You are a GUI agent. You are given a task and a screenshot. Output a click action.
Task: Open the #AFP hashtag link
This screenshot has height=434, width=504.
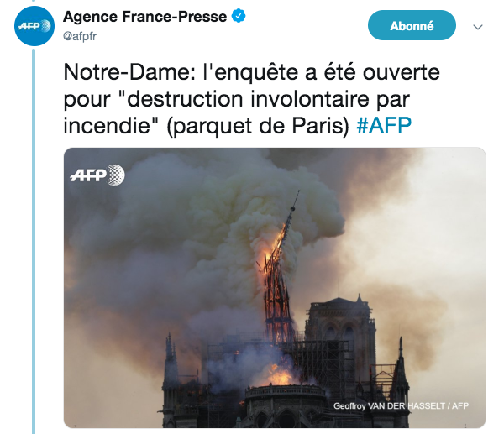coord(384,126)
